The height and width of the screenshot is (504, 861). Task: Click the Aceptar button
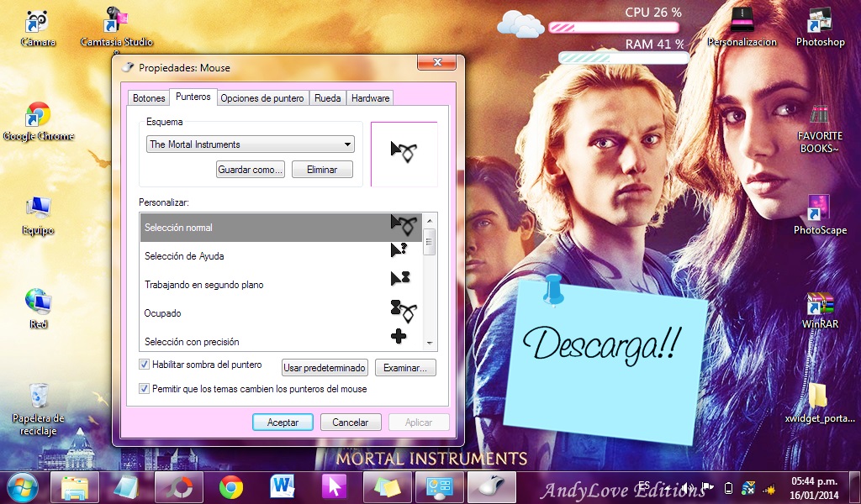point(283,423)
